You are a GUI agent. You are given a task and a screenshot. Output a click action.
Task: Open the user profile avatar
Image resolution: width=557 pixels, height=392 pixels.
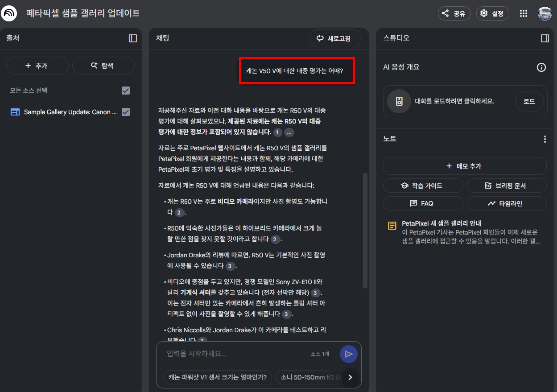pos(545,13)
